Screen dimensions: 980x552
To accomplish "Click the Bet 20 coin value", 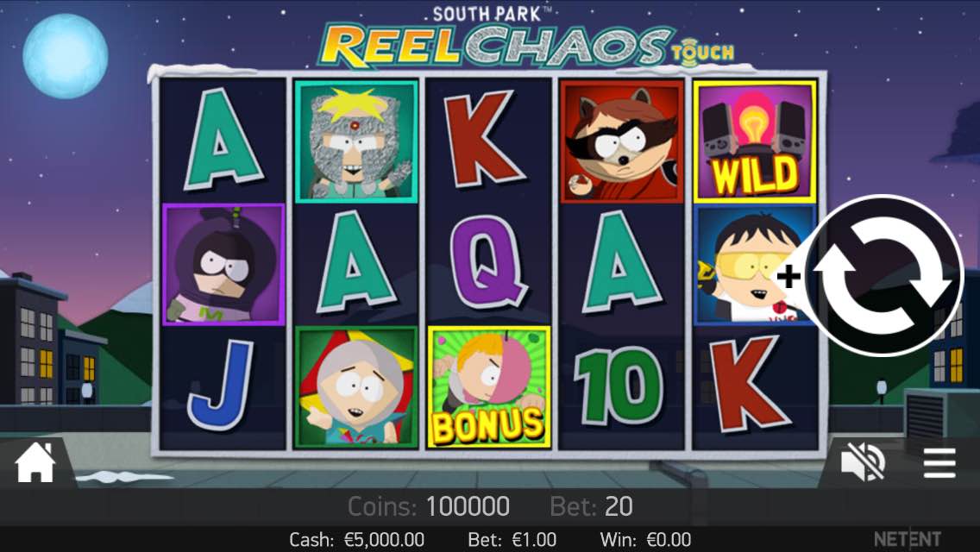I will point(591,506).
